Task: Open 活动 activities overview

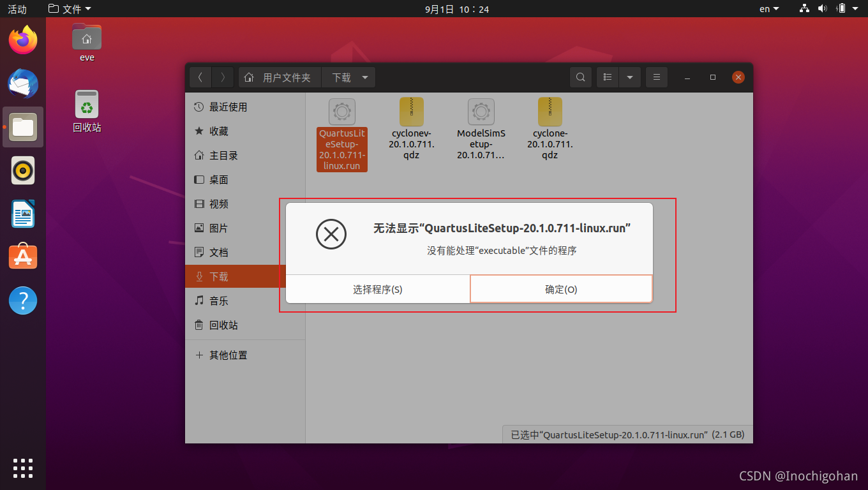Action: tap(17, 9)
